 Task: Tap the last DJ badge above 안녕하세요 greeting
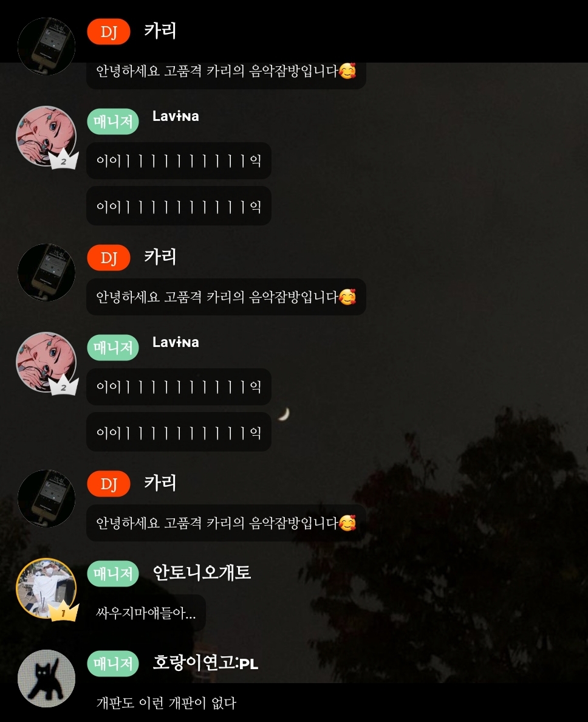point(109,484)
